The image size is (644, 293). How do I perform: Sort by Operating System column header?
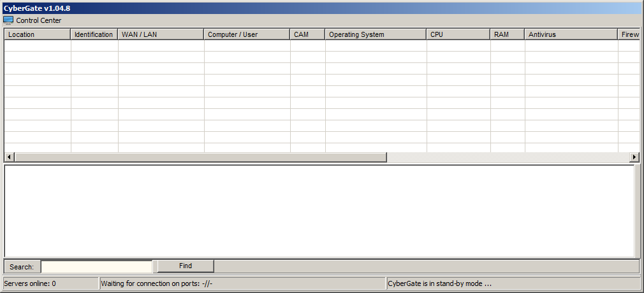click(376, 34)
